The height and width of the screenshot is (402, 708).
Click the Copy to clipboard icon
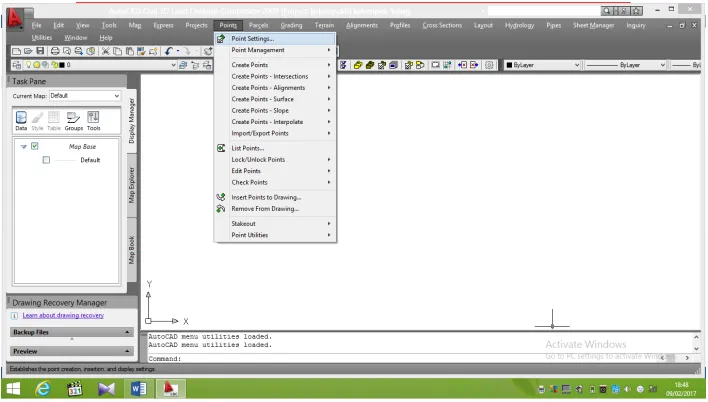[x=117, y=51]
